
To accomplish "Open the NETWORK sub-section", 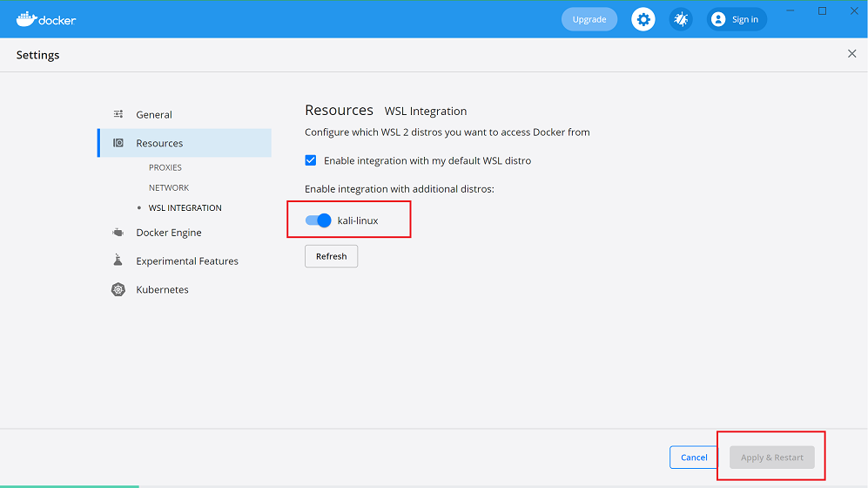I will [169, 187].
